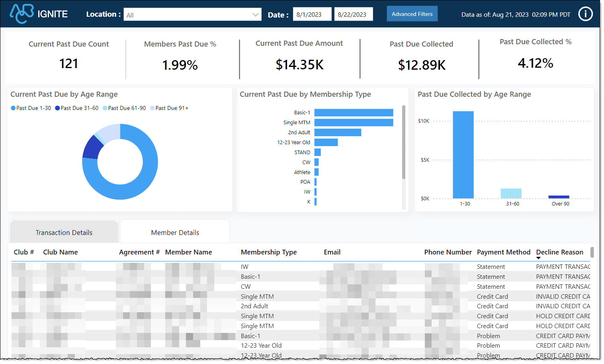
Task: Click the first Statement payment method cell
Action: click(x=491, y=266)
